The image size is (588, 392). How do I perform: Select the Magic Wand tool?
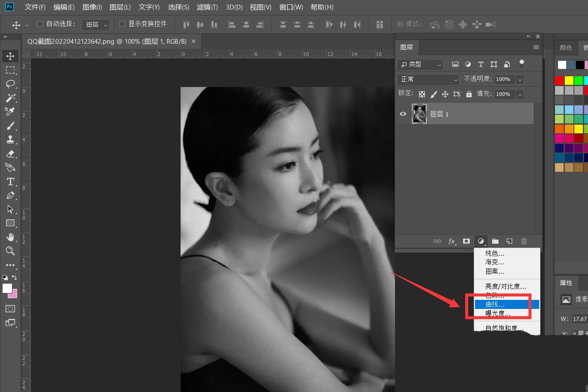coord(10,98)
